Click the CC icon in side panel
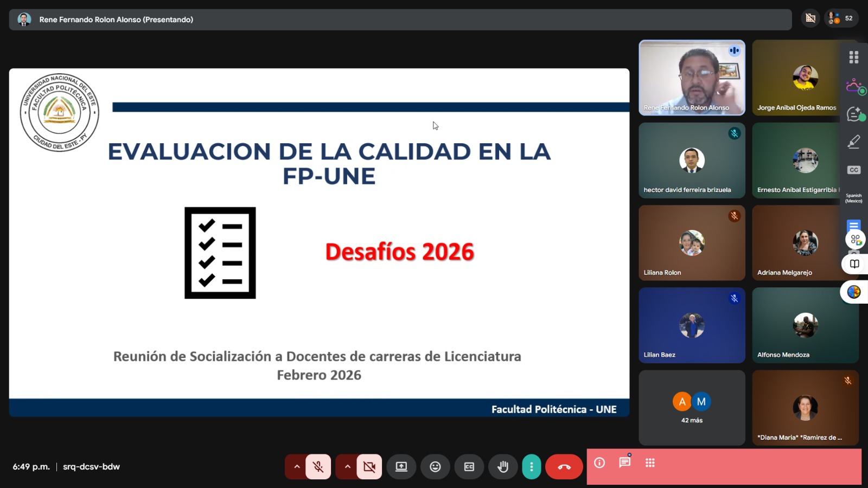The height and width of the screenshot is (488, 868). point(854,170)
